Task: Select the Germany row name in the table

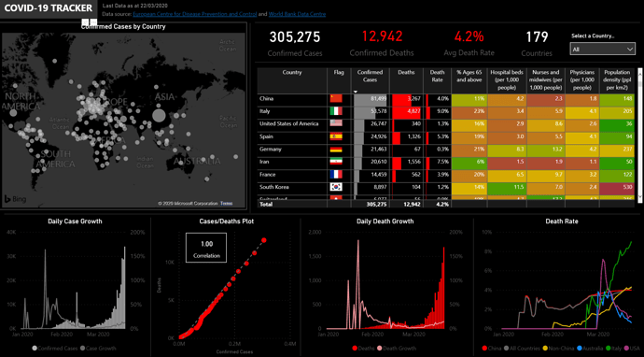Action: pos(271,150)
